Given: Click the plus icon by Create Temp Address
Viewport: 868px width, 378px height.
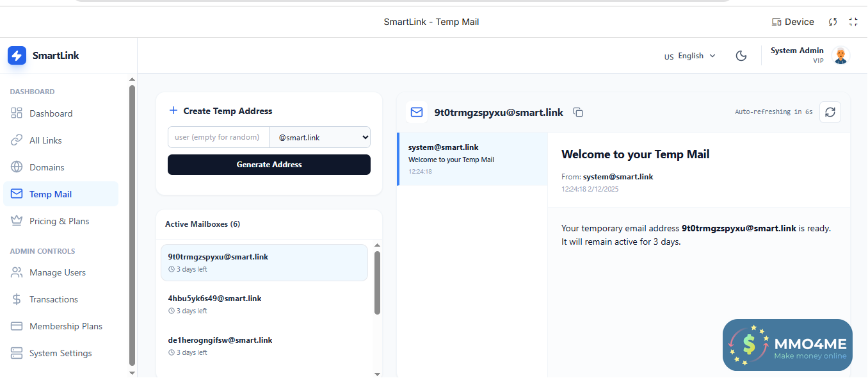Looking at the screenshot, I should 173,111.
